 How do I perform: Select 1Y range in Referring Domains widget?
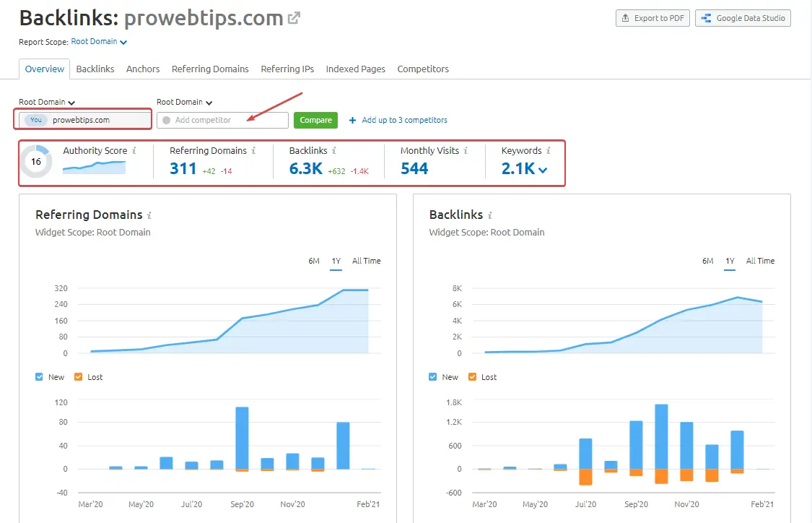pos(336,261)
